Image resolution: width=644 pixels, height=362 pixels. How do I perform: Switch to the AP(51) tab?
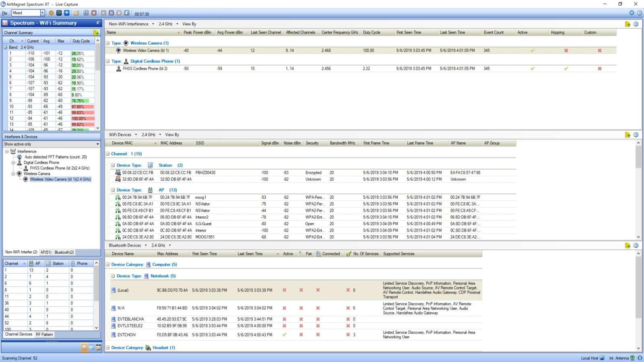(46, 252)
